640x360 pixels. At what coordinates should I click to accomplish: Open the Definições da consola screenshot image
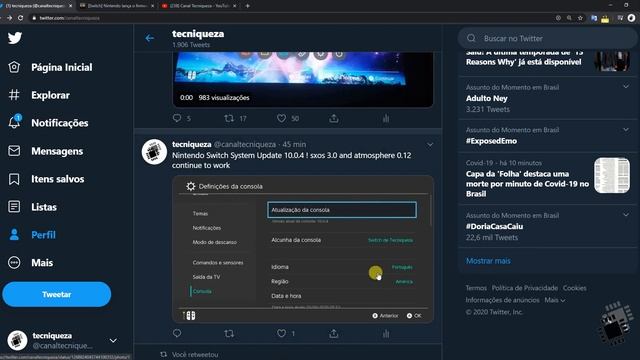[302, 249]
